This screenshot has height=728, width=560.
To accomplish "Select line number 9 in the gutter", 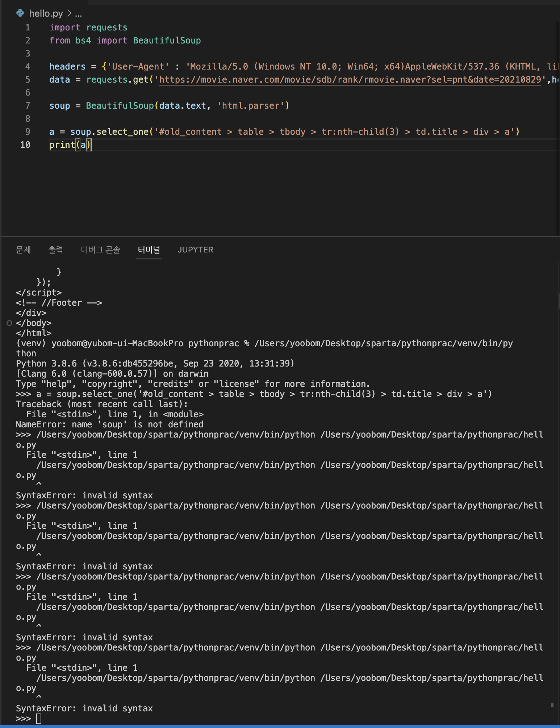I will click(x=28, y=132).
